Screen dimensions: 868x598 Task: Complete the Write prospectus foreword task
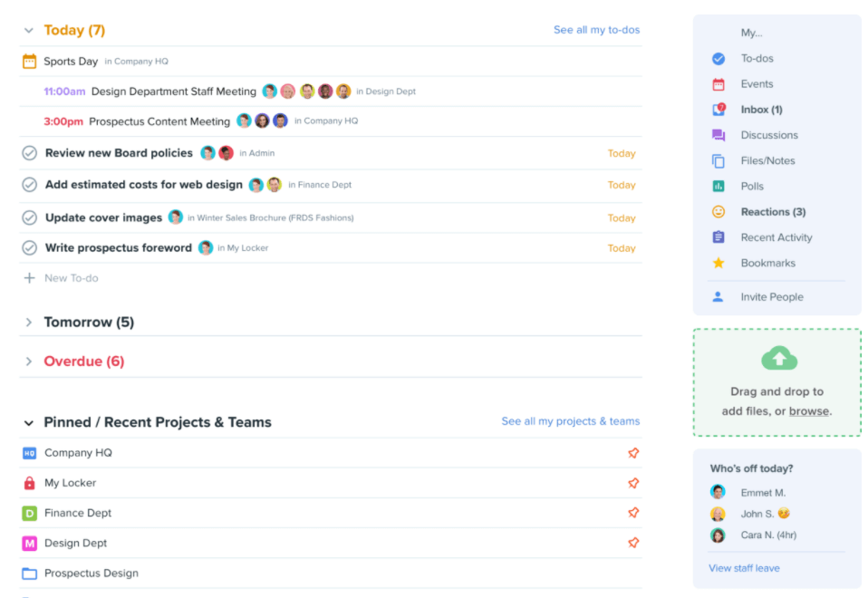pyautogui.click(x=30, y=247)
